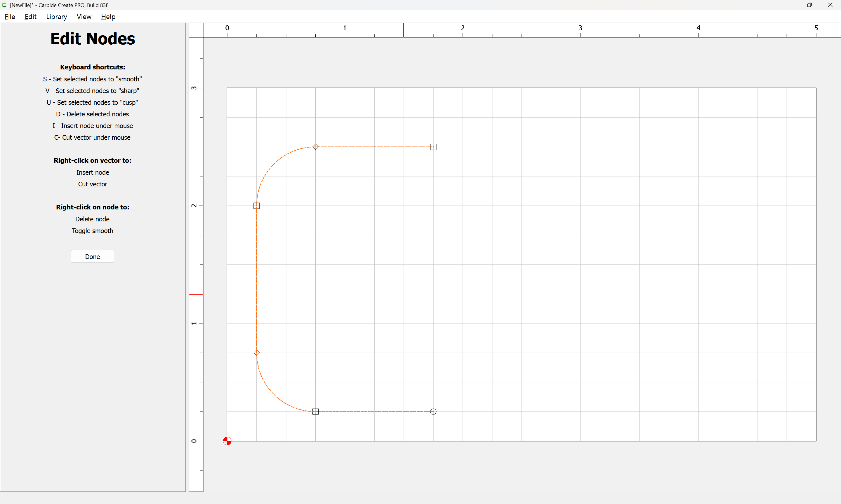Click the dashed left vertical vector segment
841x504 pixels.
click(x=257, y=279)
